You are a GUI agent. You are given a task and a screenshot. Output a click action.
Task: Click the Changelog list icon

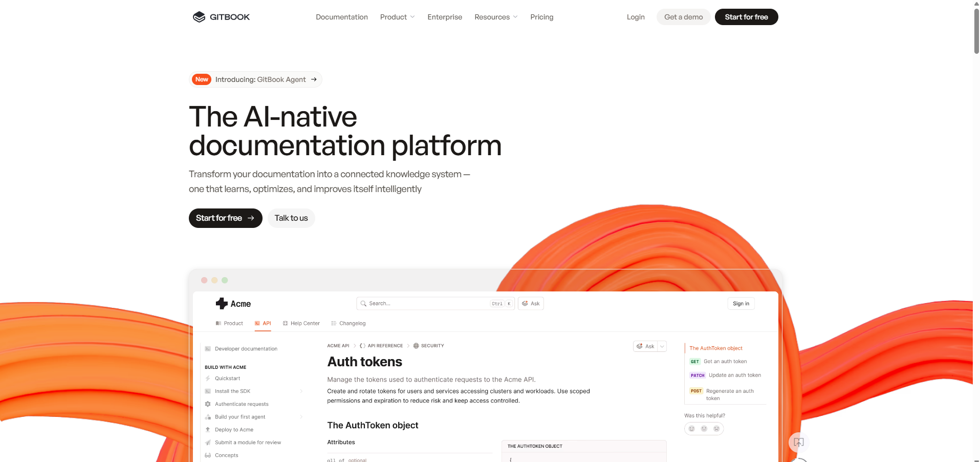pyautogui.click(x=334, y=323)
